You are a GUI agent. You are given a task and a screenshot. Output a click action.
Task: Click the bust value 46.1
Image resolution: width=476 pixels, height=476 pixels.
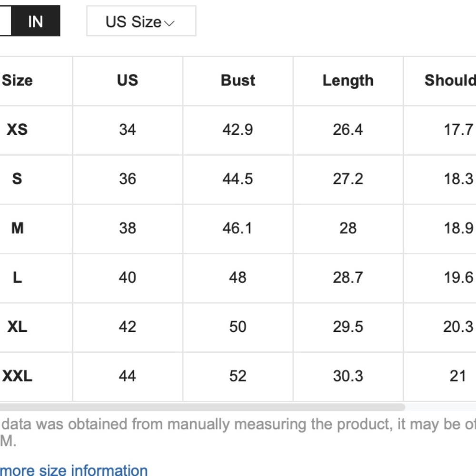point(238,228)
